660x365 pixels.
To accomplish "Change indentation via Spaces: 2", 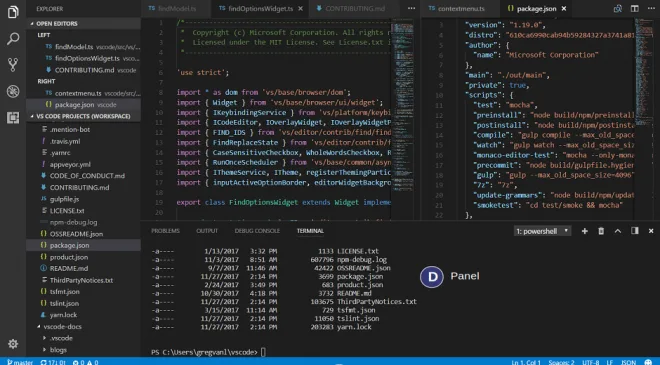I will pos(561,362).
